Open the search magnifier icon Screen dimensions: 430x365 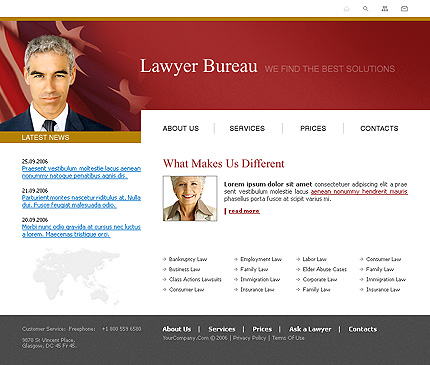point(366,9)
